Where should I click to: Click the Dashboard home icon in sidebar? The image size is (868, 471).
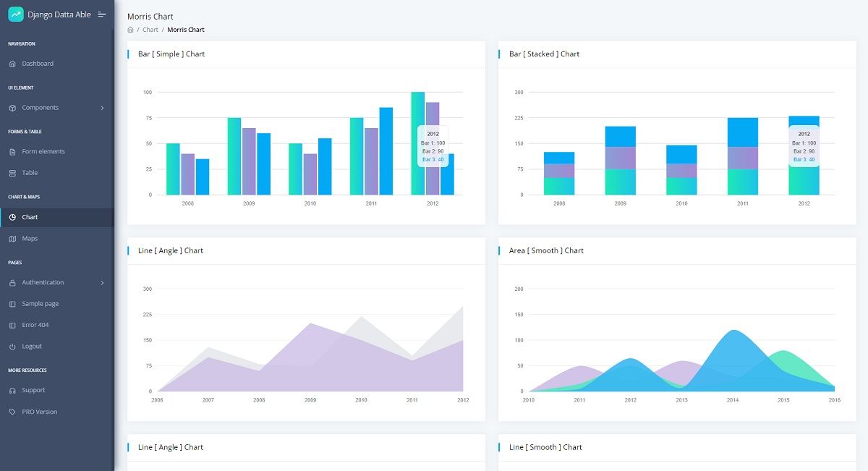pyautogui.click(x=13, y=64)
